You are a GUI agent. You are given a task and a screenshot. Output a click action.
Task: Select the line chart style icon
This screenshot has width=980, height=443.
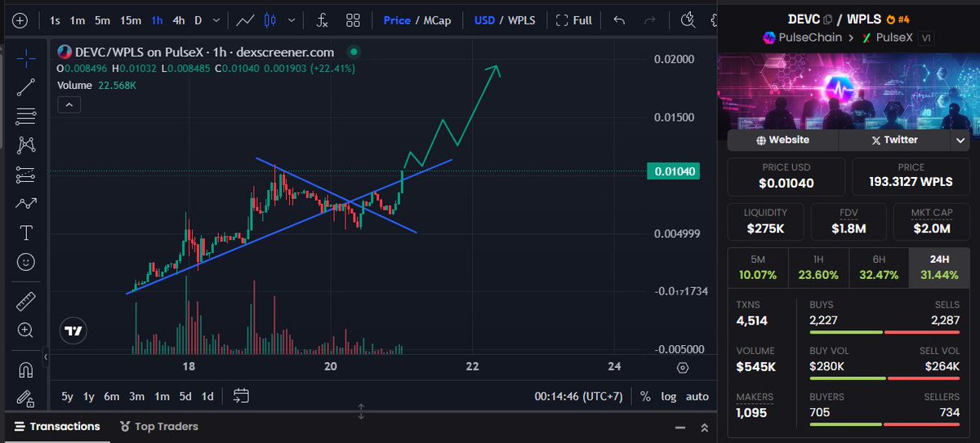click(x=245, y=20)
